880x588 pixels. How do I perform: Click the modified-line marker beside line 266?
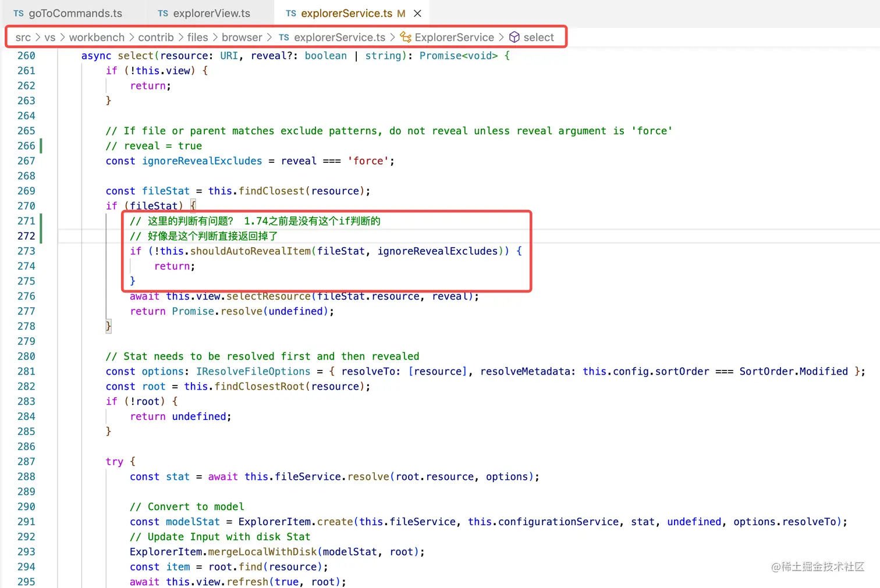[x=41, y=145]
